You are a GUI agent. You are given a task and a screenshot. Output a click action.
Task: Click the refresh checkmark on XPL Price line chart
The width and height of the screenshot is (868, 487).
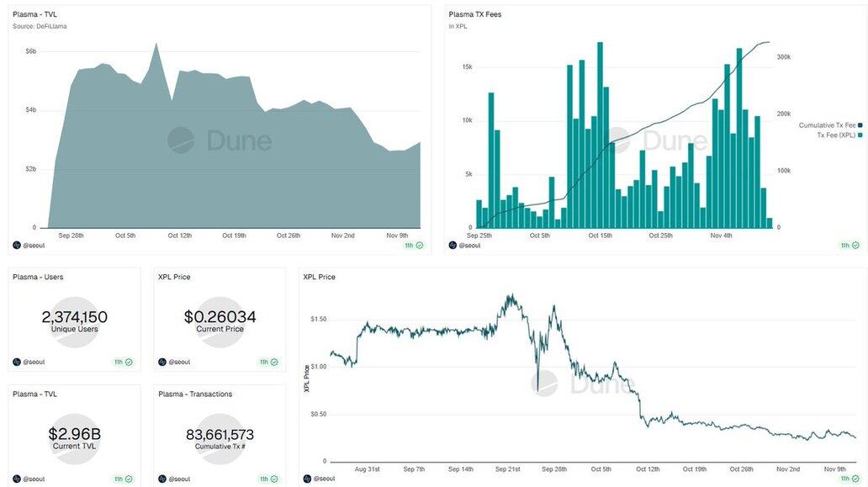point(855,479)
